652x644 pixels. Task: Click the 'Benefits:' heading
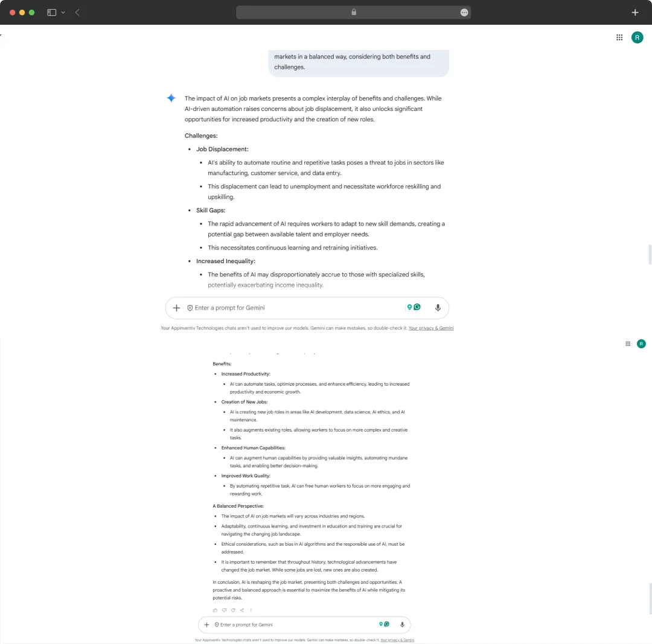pos(222,364)
